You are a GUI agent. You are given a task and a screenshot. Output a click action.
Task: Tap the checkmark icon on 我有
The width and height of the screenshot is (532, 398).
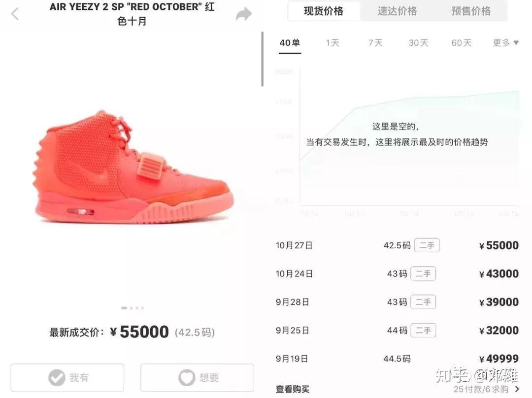click(57, 378)
